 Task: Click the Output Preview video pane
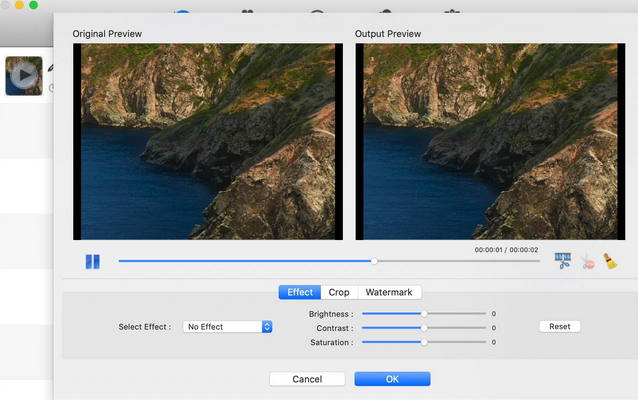490,142
